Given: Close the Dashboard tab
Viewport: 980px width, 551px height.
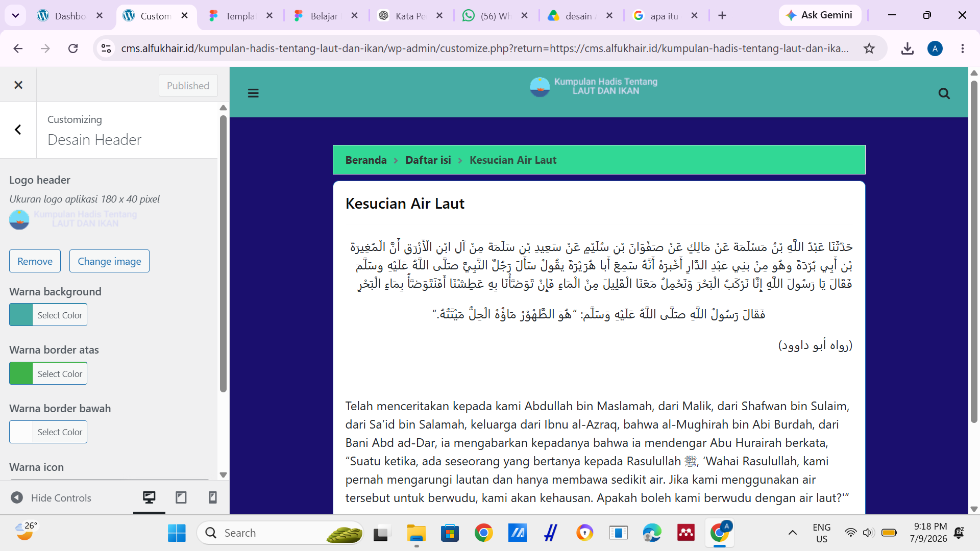Looking at the screenshot, I should pos(100,16).
